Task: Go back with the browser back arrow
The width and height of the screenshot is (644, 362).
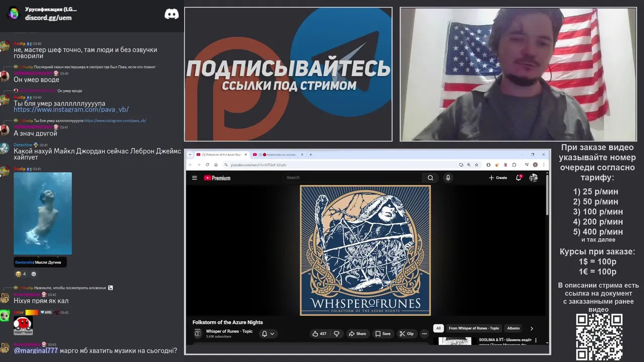Action: [x=191, y=164]
